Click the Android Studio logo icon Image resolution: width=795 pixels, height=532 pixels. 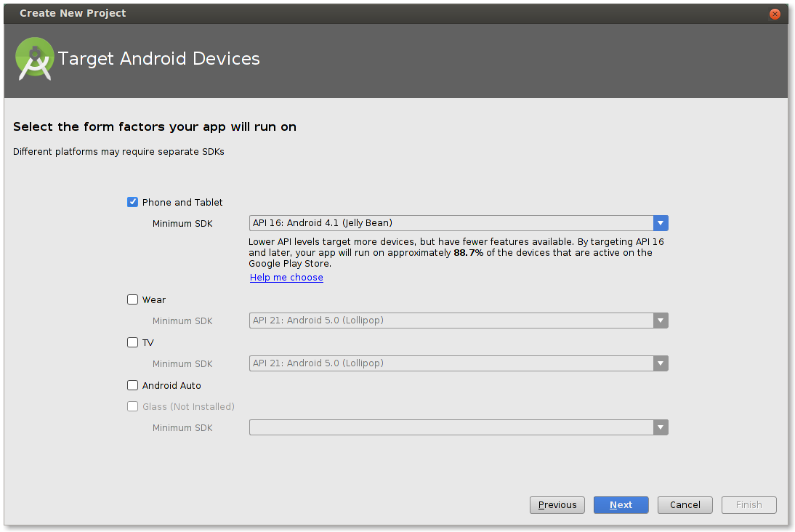point(34,59)
